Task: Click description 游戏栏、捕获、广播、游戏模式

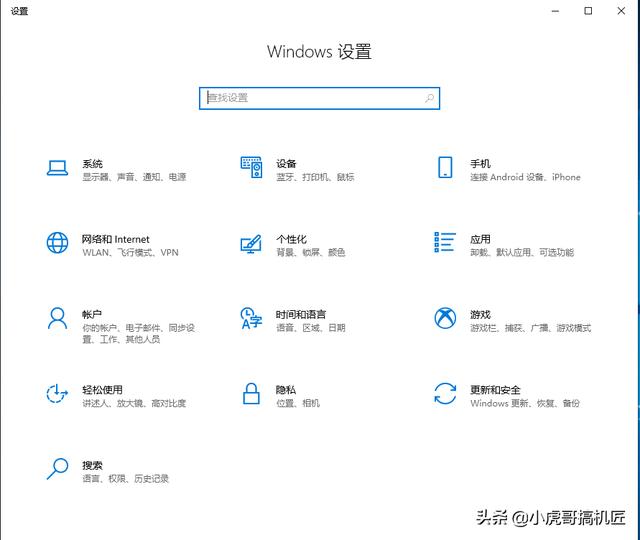Action: [531, 327]
